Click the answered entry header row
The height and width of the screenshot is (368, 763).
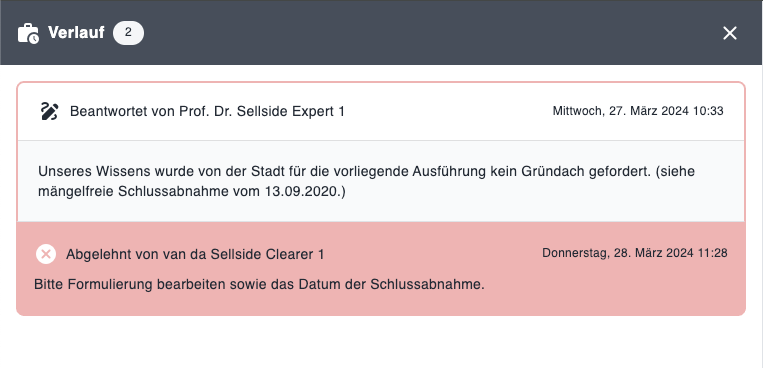coord(381,111)
